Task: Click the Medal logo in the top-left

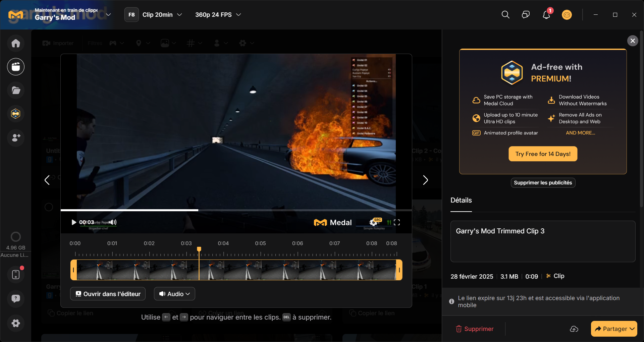Action: pos(16,15)
